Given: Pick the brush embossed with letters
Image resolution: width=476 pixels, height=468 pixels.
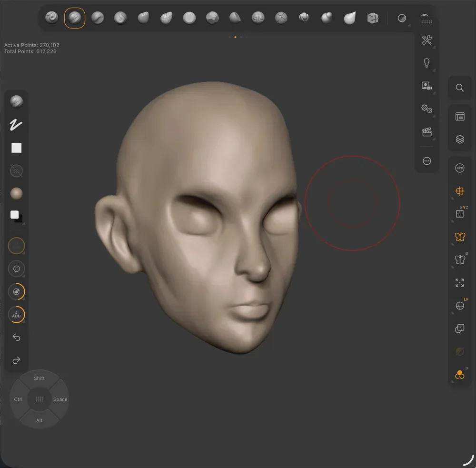Looking at the screenshot, I should tap(258, 18).
